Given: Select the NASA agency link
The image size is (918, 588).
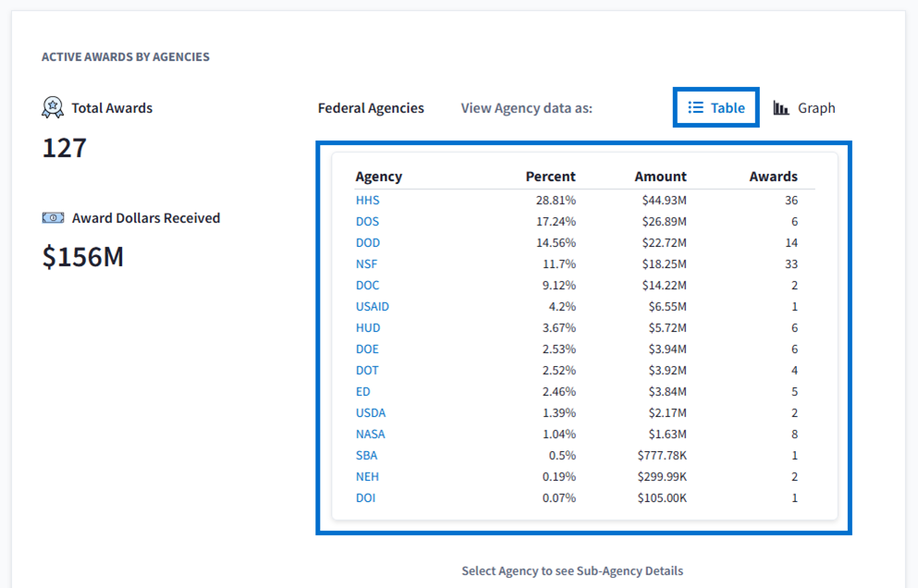Looking at the screenshot, I should 370,434.
